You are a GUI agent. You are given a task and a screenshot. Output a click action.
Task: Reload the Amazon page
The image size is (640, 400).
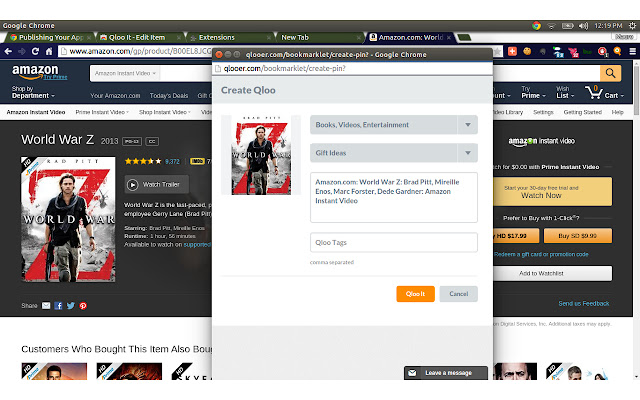pos(35,51)
